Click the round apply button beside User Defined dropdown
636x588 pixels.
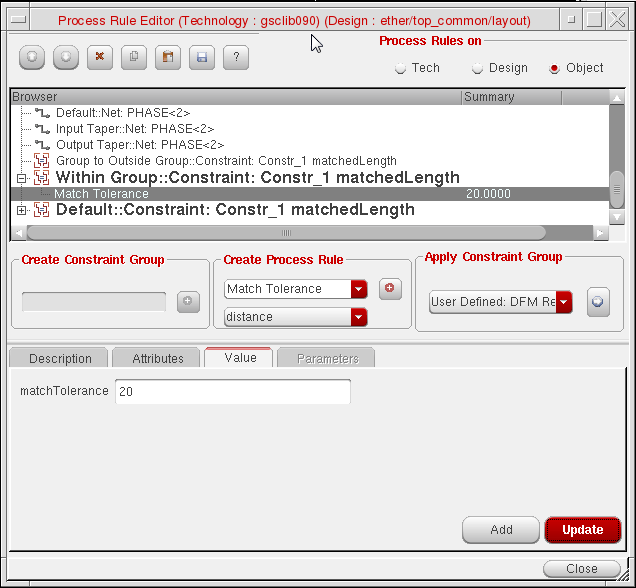pyautogui.click(x=598, y=302)
